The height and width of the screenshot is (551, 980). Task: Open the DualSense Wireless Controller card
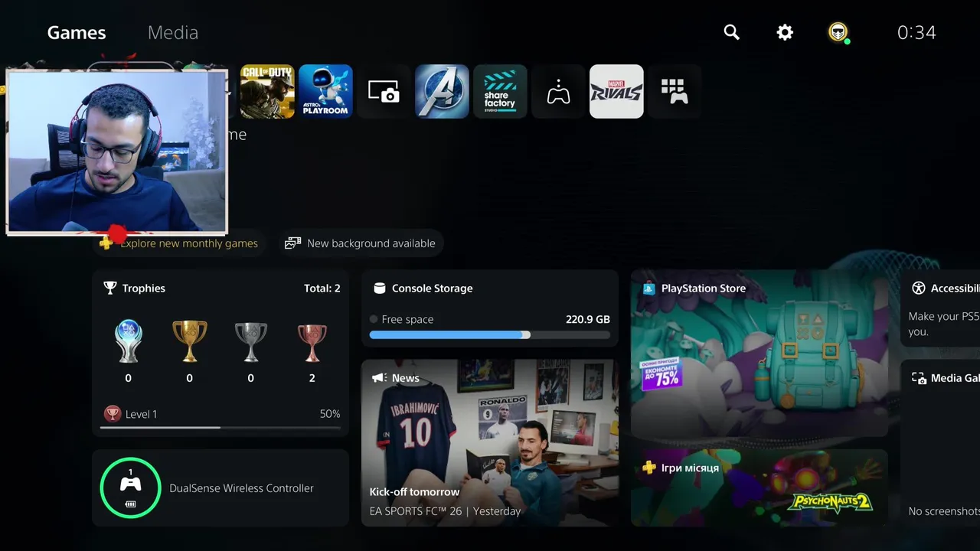(x=220, y=487)
